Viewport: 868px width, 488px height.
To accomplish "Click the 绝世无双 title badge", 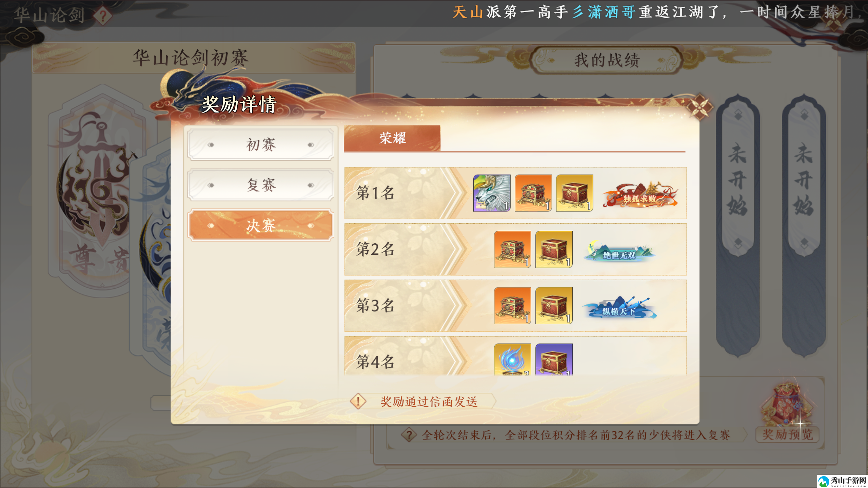I will (619, 251).
